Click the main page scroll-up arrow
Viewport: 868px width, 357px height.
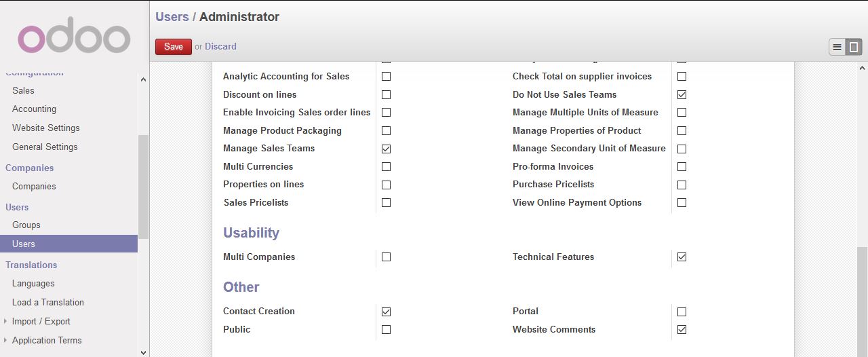point(863,69)
